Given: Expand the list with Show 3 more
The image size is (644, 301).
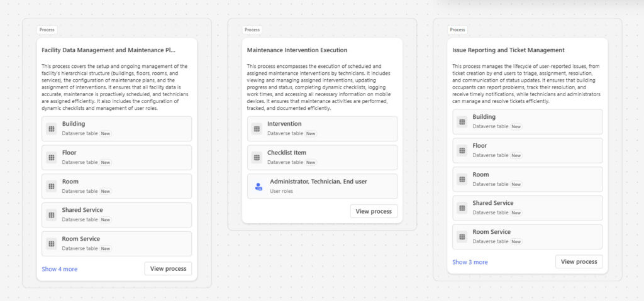Looking at the screenshot, I should [x=470, y=262].
